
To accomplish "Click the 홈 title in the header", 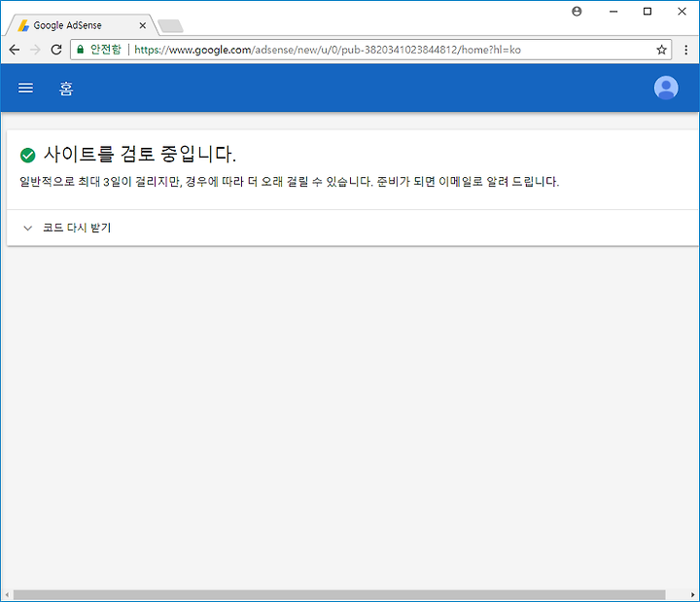I will pyautogui.click(x=66, y=89).
